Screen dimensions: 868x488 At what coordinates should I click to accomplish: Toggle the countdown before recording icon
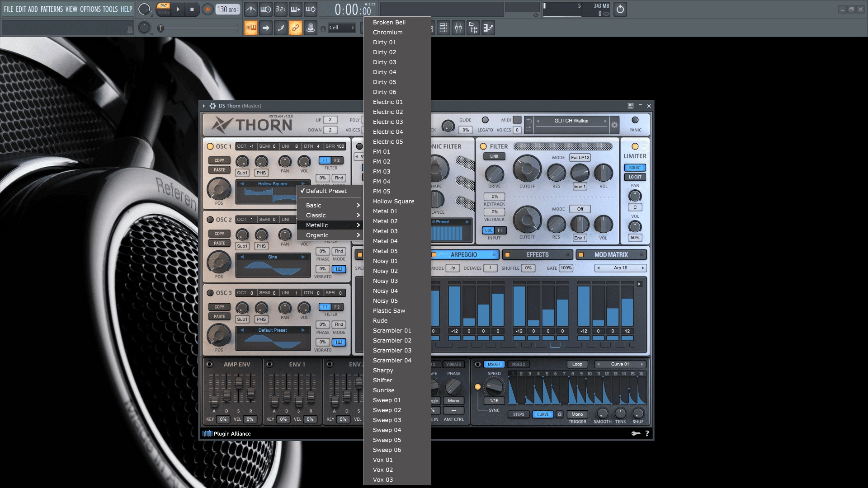pyautogui.click(x=281, y=9)
